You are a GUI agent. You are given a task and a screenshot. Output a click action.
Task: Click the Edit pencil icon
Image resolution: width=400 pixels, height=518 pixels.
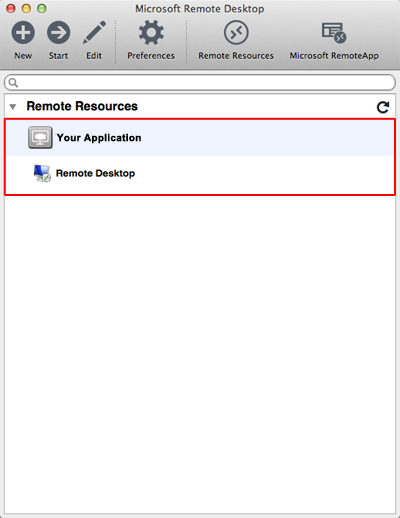(94, 32)
